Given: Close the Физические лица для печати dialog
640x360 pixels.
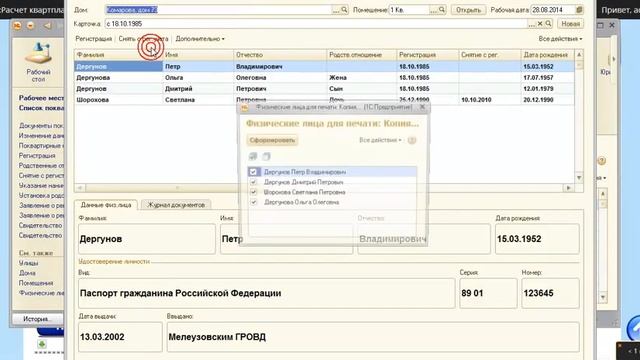Looking at the screenshot, I should 422,107.
